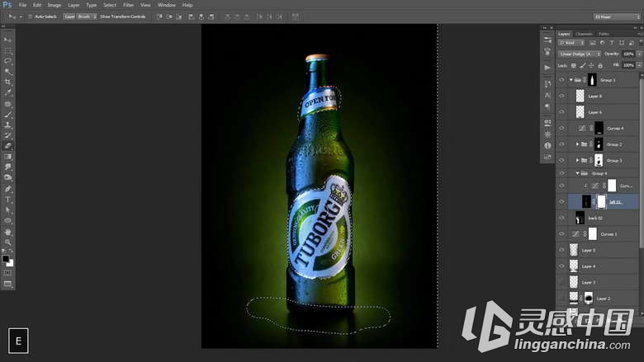Open the Actions panel play icon
The image size is (644, 362).
[x=547, y=68]
